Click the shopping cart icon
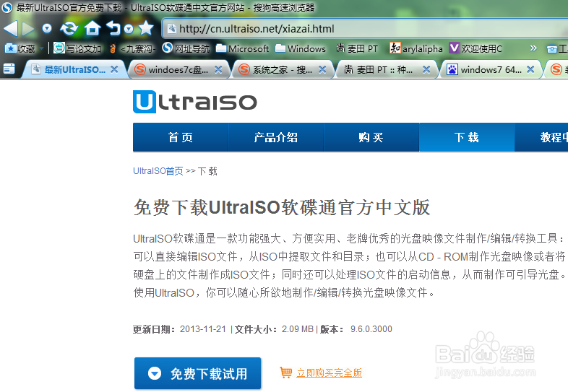The width and height of the screenshot is (568, 392). pyautogui.click(x=286, y=373)
